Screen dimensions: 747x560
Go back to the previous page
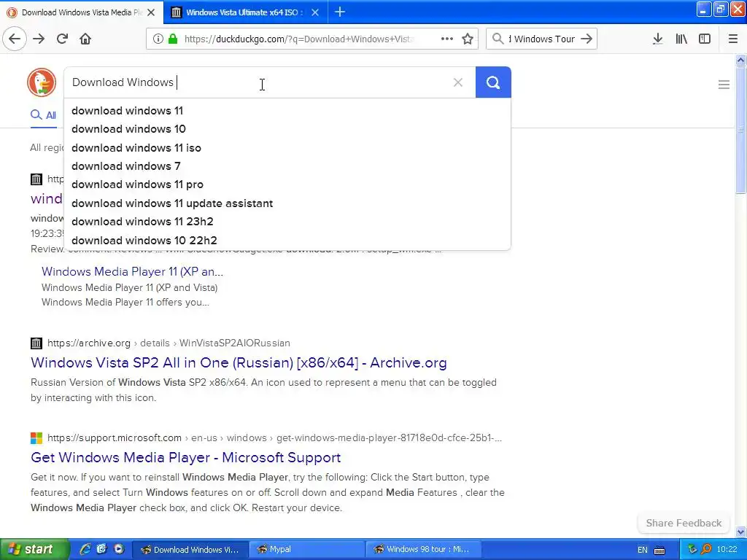pyautogui.click(x=15, y=39)
